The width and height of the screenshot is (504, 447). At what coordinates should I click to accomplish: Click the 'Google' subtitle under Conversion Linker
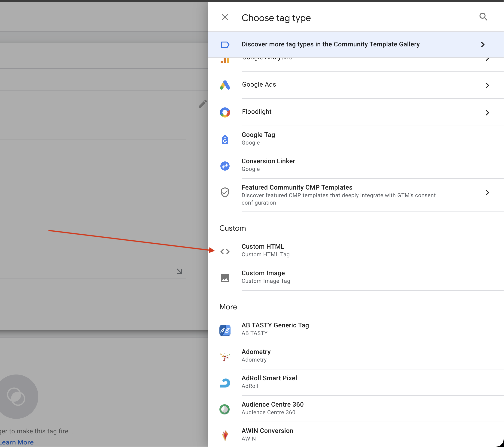[x=251, y=169]
